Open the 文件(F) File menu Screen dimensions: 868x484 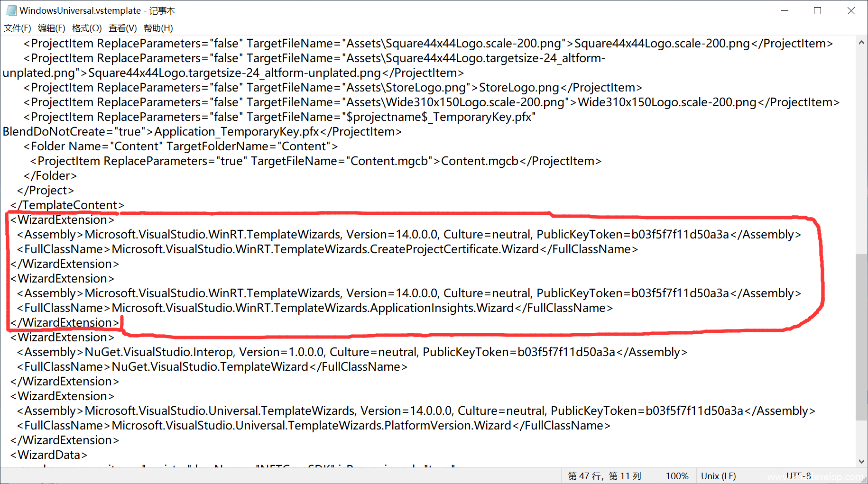coord(18,28)
